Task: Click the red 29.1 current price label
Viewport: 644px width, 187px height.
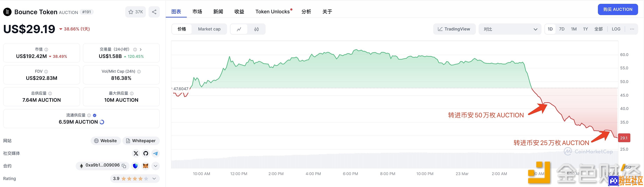Action: tap(624, 138)
